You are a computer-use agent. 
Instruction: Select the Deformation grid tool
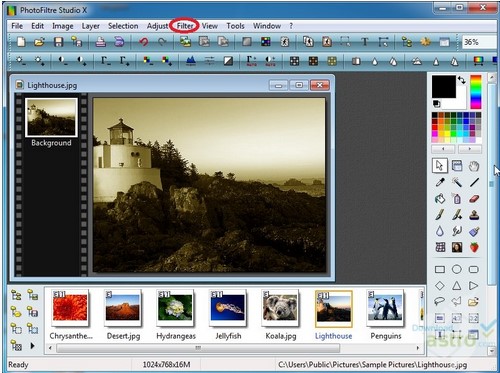[x=440, y=247]
